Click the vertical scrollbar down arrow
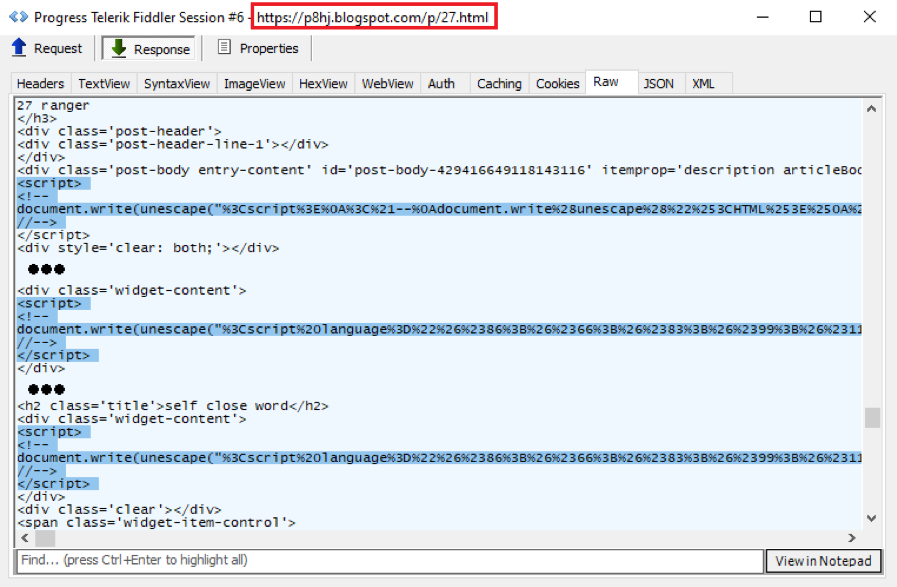This screenshot has height=587, width=897. click(871, 518)
